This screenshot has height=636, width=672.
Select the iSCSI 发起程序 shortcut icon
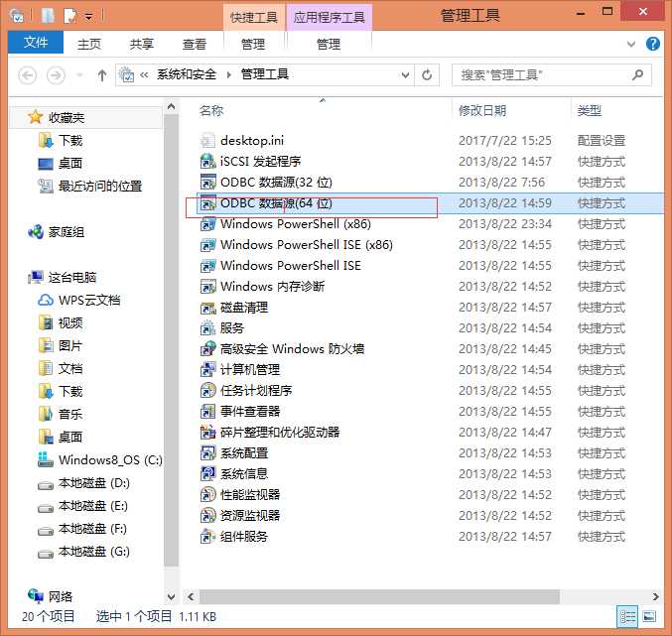point(207,162)
